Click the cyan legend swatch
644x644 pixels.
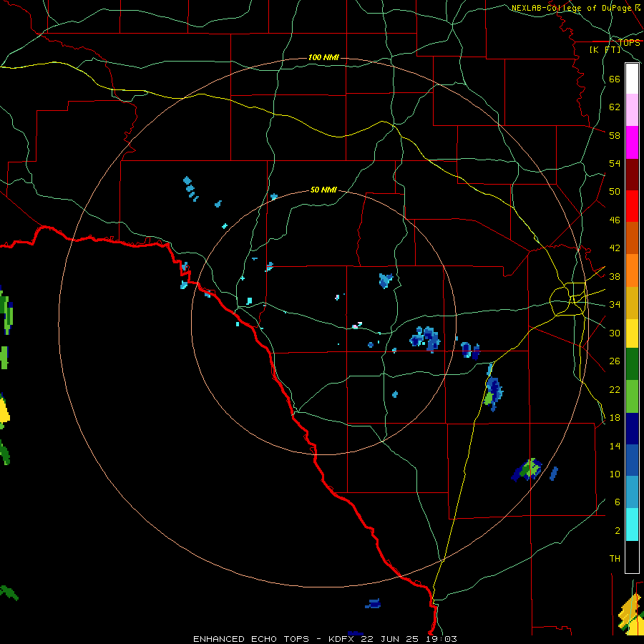point(632,525)
